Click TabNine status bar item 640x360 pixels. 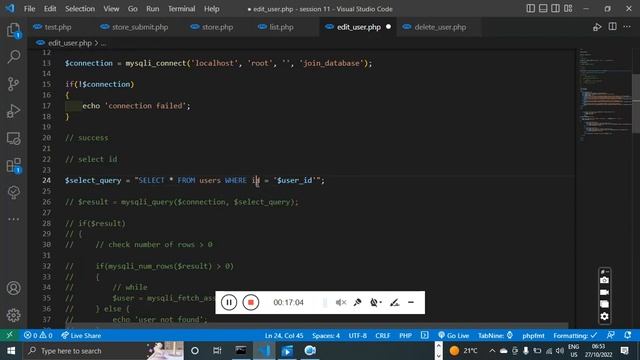tap(495, 335)
